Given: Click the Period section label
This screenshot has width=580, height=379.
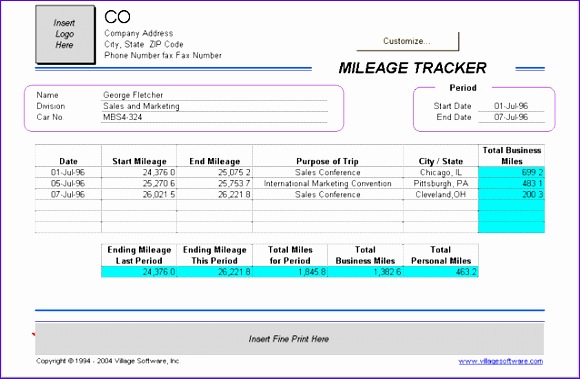Looking at the screenshot, I should 463,88.
